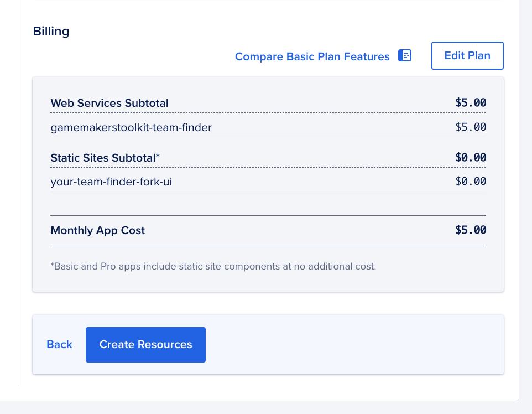
Task: Click the gamemakerstoolkit-team-finder $5.00 price
Action: tap(471, 127)
